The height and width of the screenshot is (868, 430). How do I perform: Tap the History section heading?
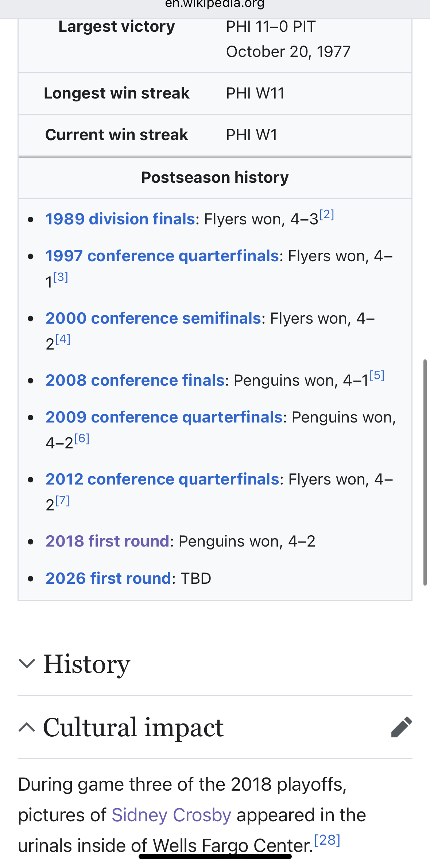[x=87, y=664]
